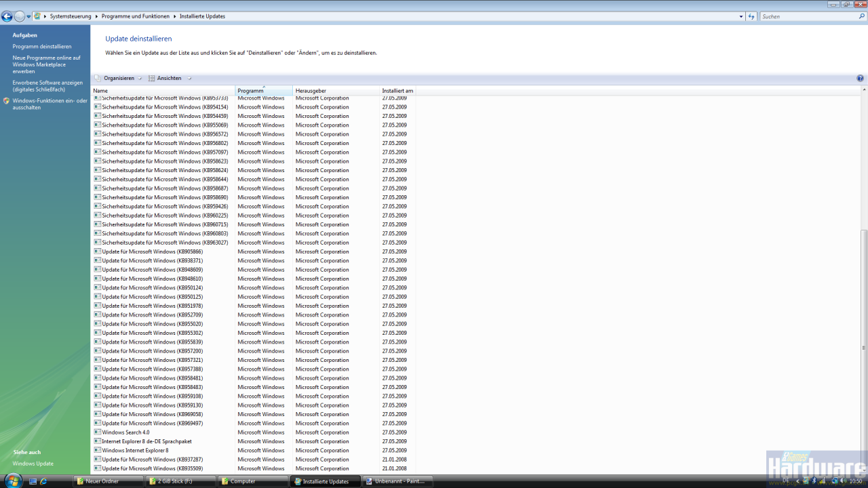Click the Control Panel icon in address bar
Image resolution: width=868 pixels, height=488 pixels.
(37, 16)
